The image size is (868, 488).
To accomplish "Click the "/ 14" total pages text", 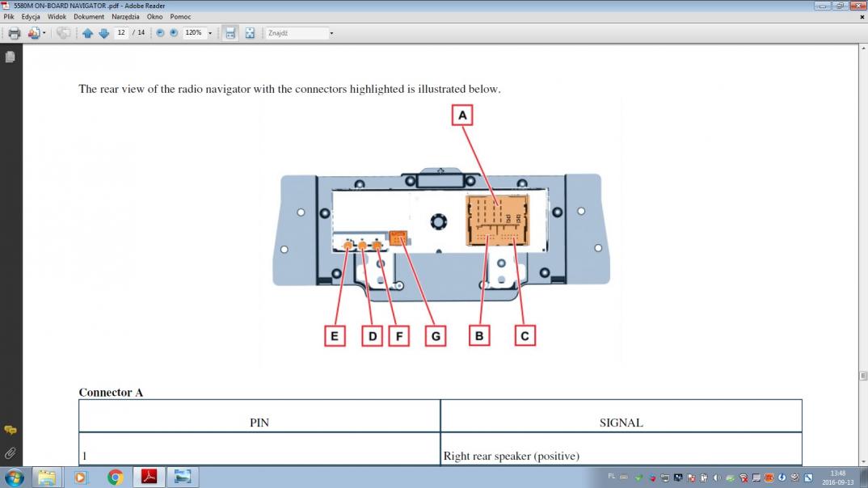I will coord(138,32).
